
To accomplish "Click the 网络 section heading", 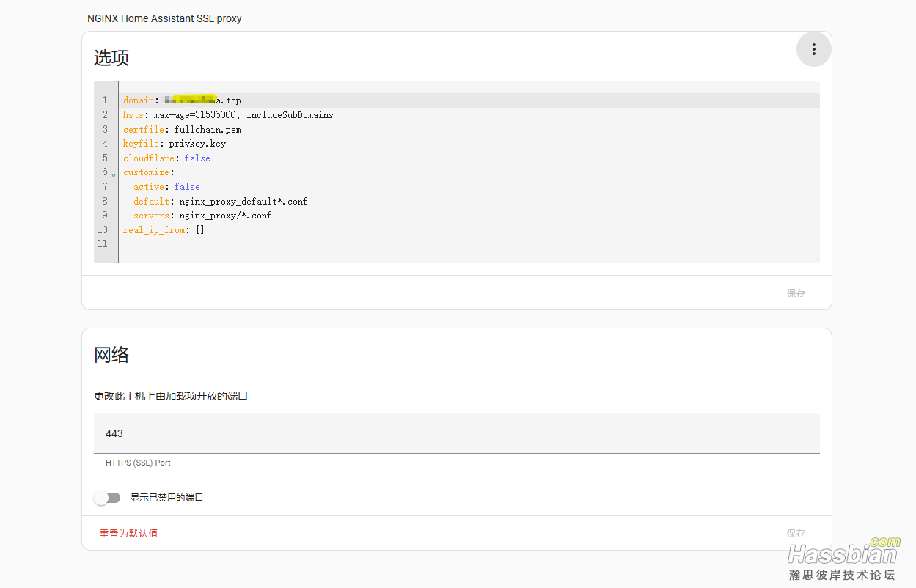I will [x=111, y=356].
